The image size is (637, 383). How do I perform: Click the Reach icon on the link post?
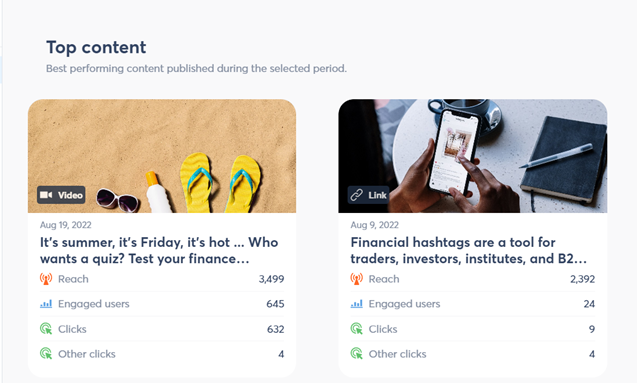tap(356, 279)
